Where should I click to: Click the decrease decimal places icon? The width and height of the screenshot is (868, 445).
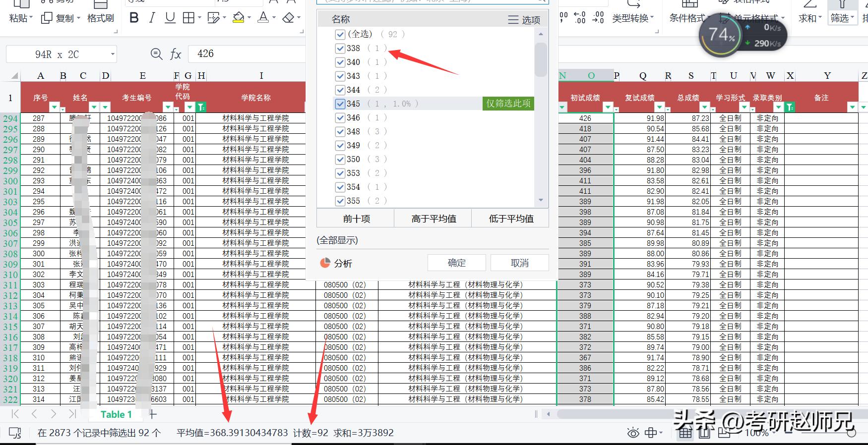pyautogui.click(x=598, y=18)
